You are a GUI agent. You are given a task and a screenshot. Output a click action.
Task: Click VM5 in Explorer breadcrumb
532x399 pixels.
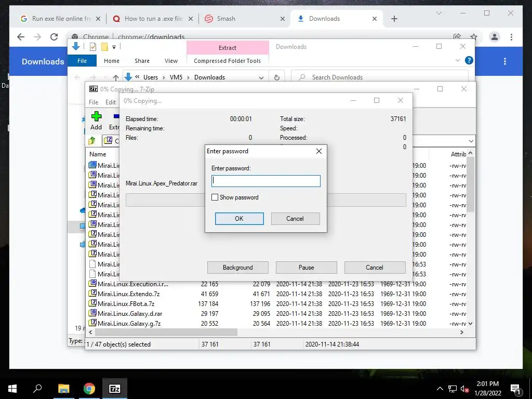(176, 77)
